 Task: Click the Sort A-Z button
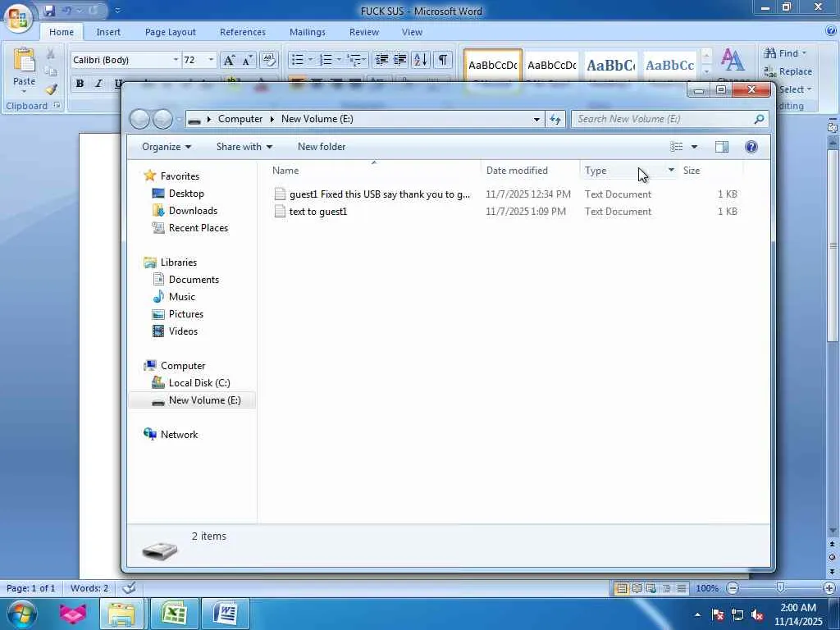[421, 59]
